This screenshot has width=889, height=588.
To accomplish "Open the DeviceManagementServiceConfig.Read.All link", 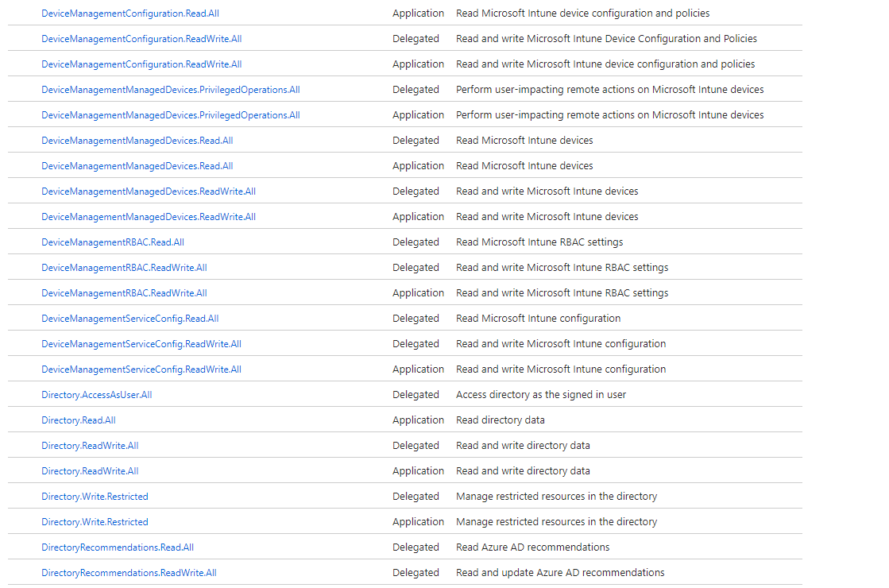I will (x=129, y=318).
